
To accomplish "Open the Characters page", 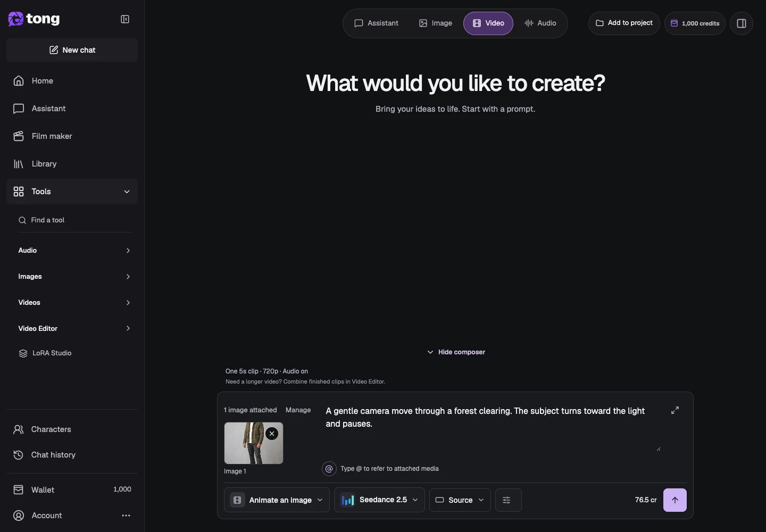I will [72, 429].
